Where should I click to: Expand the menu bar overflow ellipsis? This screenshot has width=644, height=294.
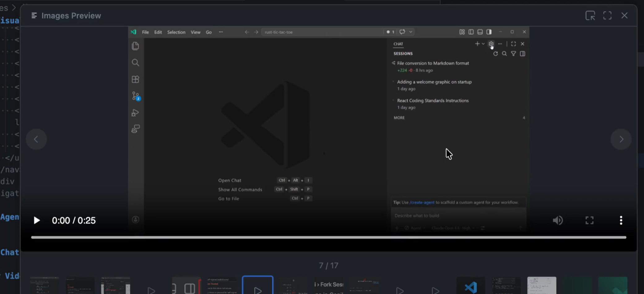221,32
